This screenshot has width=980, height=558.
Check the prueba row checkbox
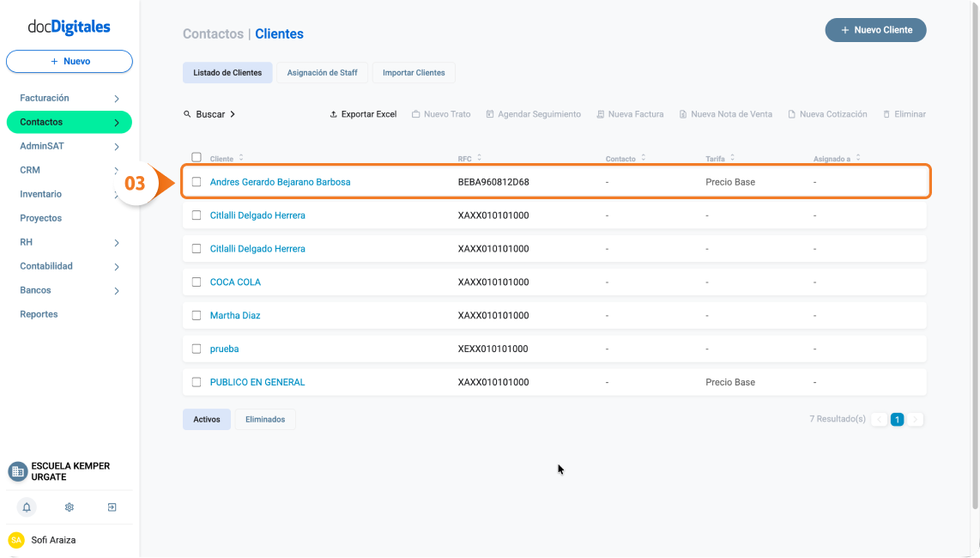[197, 349]
